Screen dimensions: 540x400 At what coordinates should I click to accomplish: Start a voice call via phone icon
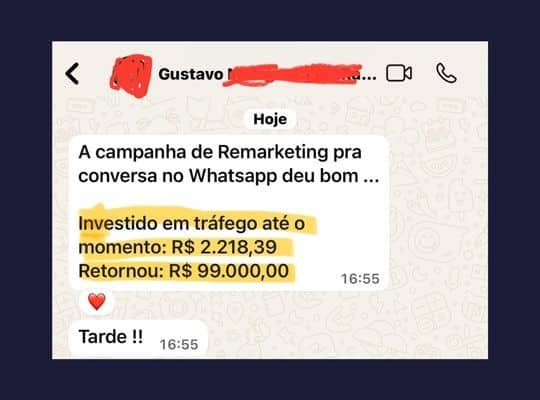click(446, 73)
